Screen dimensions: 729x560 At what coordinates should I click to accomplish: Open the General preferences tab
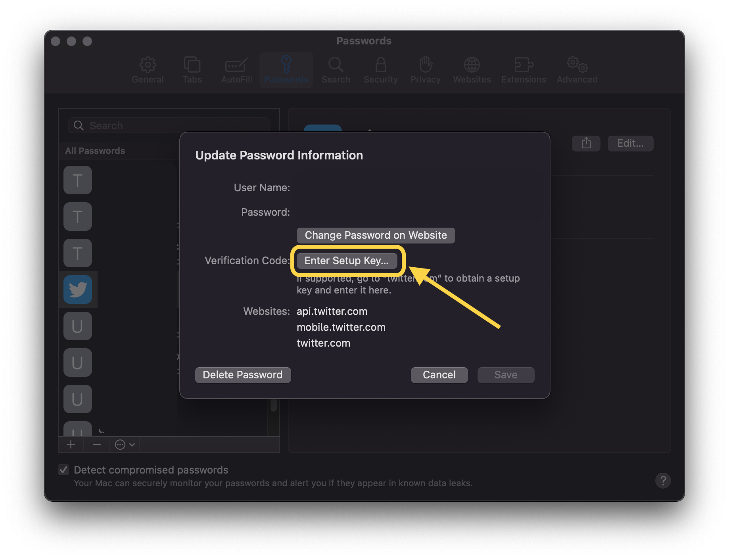(148, 70)
